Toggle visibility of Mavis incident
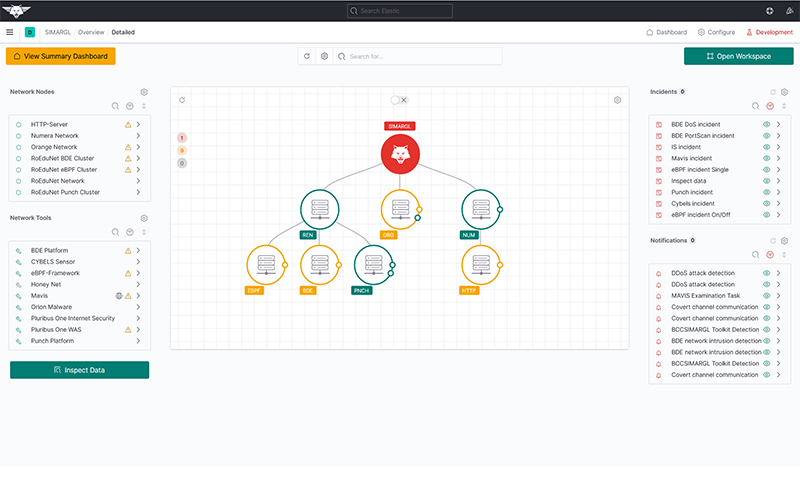 click(x=766, y=158)
